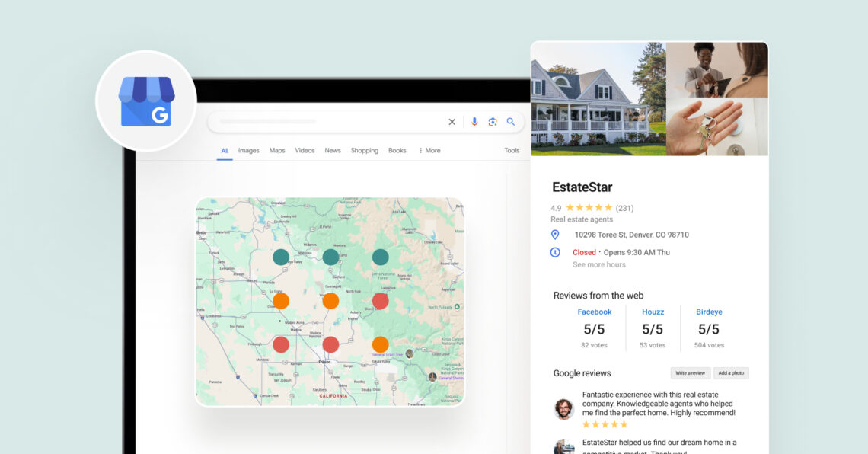Switch to the Images tab

(248, 151)
